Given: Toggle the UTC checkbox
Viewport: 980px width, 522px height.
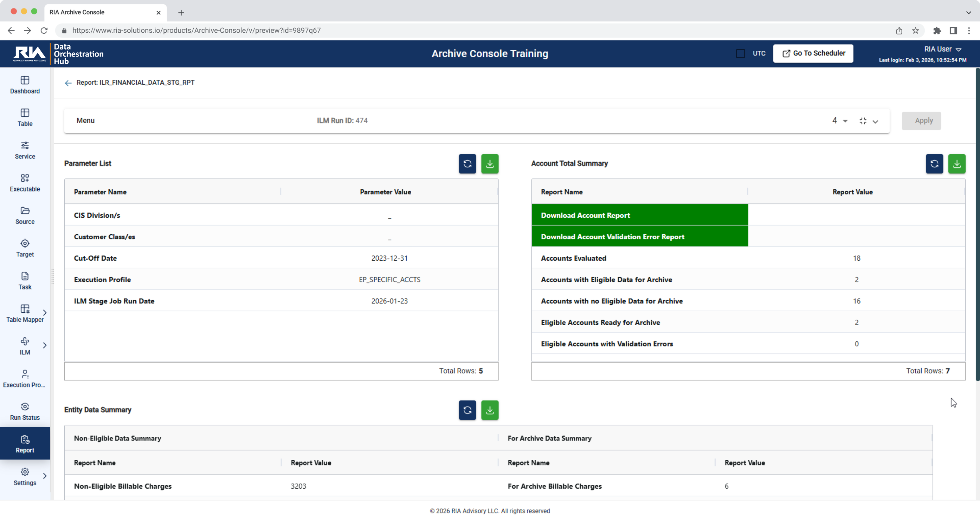Looking at the screenshot, I should click(x=740, y=54).
